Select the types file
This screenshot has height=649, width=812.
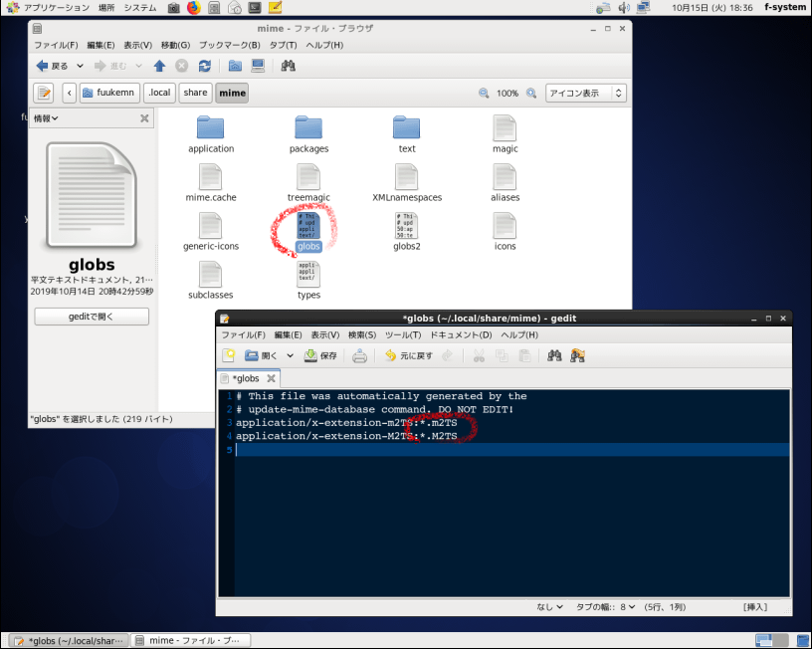pyautogui.click(x=308, y=281)
